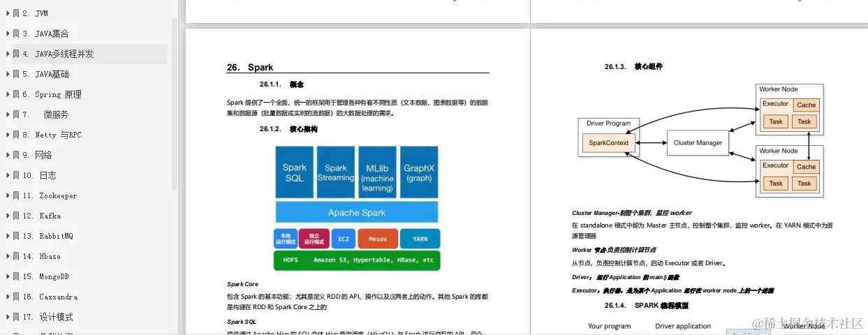Click bookmark icon beside "5. JAVA基础"
This screenshot has height=335, width=868.
click(x=16, y=74)
